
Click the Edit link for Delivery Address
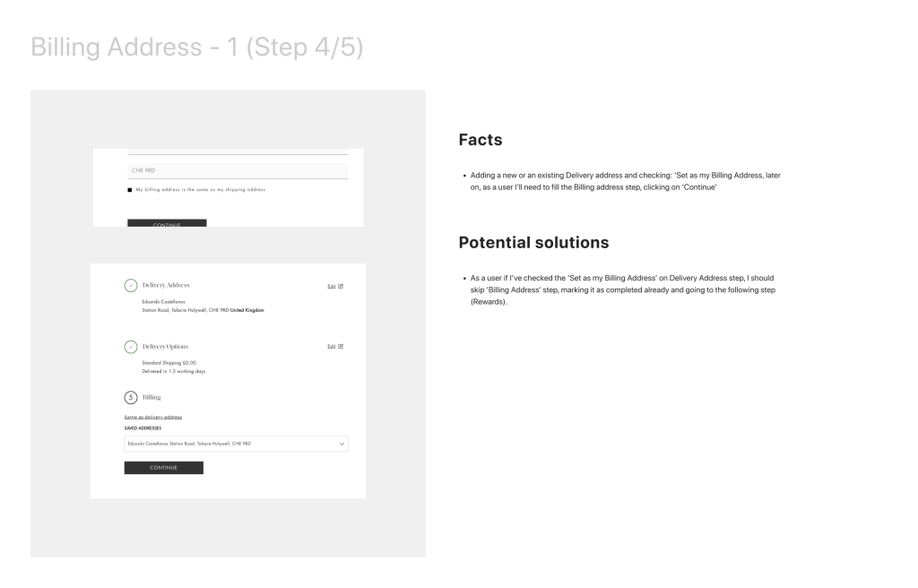tap(331, 285)
